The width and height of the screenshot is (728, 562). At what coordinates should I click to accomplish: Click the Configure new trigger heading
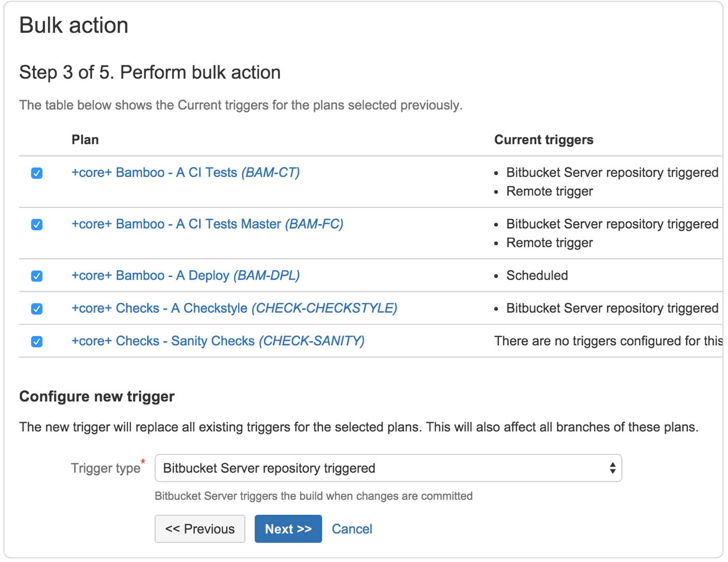tap(97, 397)
